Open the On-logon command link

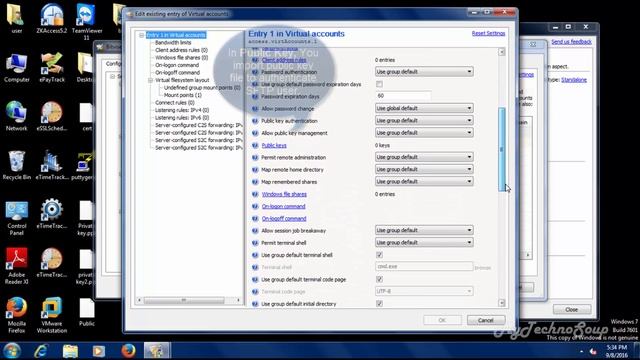[x=284, y=207]
